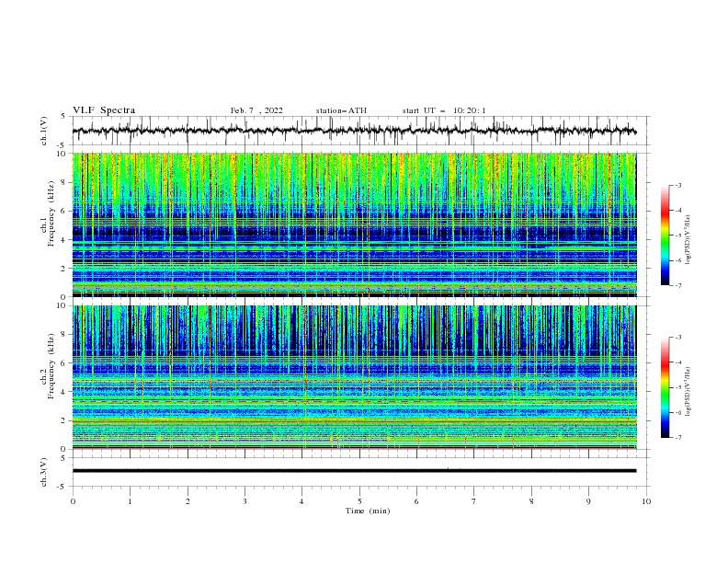Click time axis tick label "10"
Image resolution: width=728 pixels, height=563 pixels.
click(x=646, y=501)
